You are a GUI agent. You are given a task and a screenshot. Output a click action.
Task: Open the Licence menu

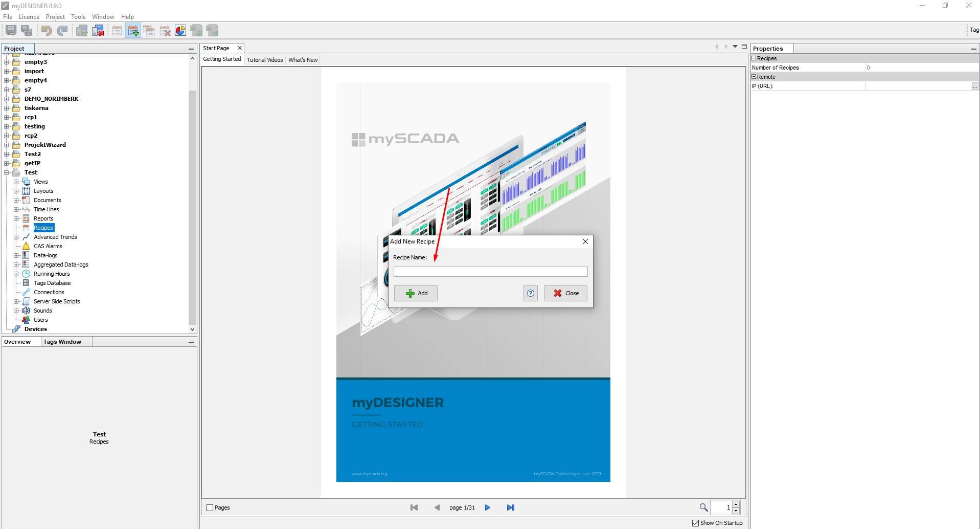tap(29, 17)
